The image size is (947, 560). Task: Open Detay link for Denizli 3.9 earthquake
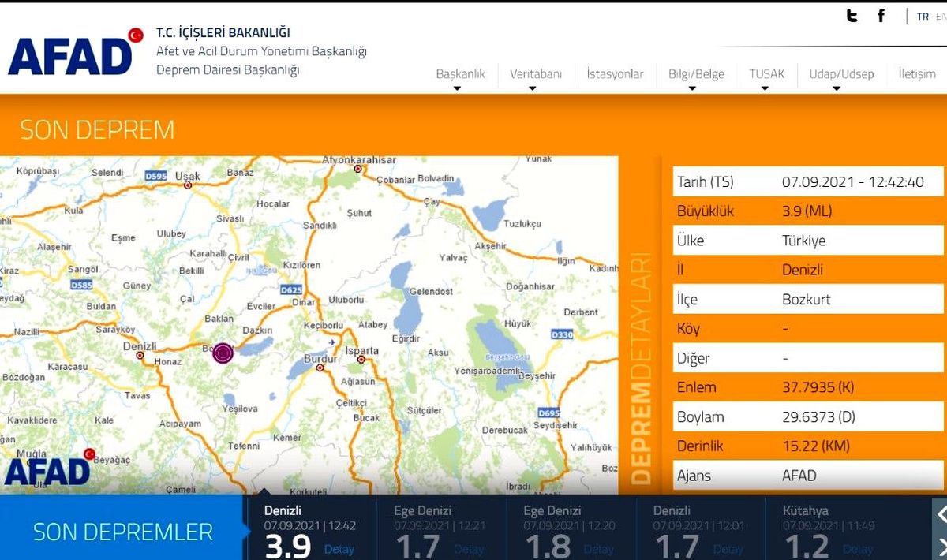pyautogui.click(x=339, y=549)
